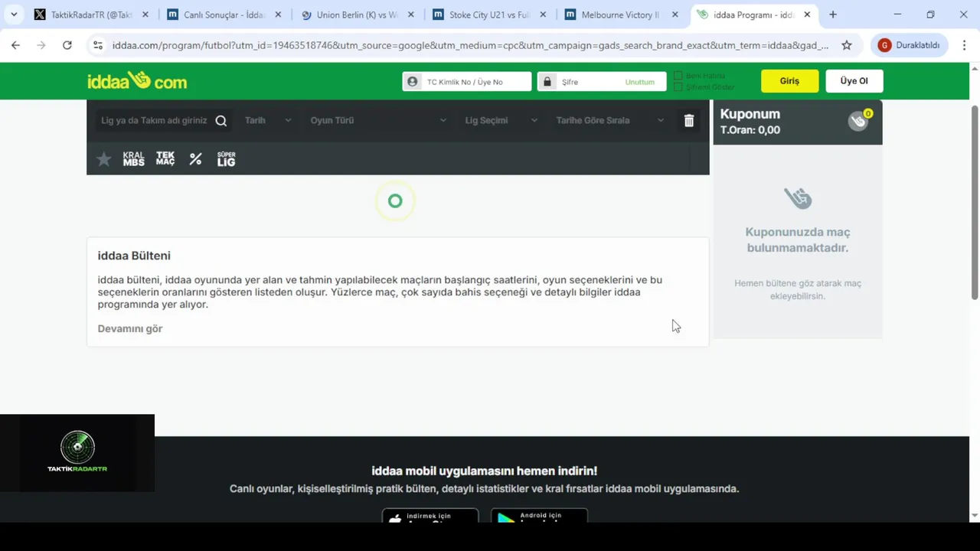Screen dimensions: 980x551
Task: Click the TC Kimlik No / Üye No field
Action: (x=467, y=81)
